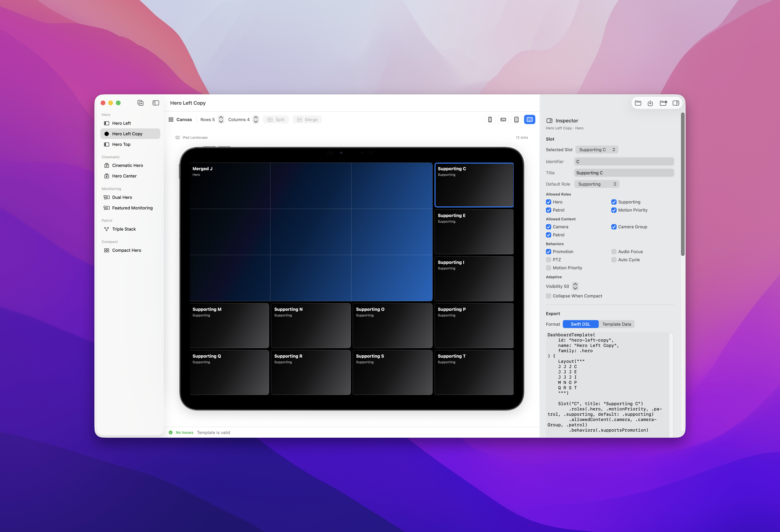This screenshot has height=532, width=780.
Task: Click the Canvas grid icon
Action: (x=171, y=119)
